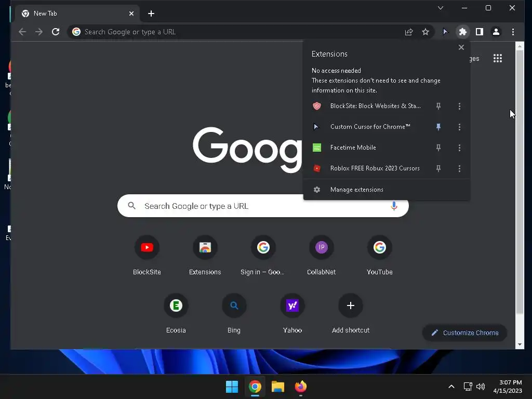Open the clock showing 3:07 PM
The image size is (532, 399).
point(508,387)
